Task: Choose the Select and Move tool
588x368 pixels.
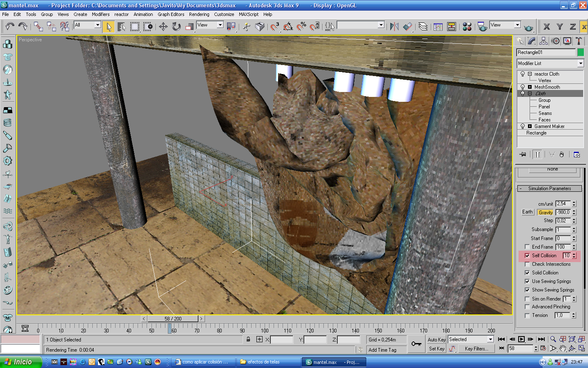Action: pyautogui.click(x=163, y=27)
